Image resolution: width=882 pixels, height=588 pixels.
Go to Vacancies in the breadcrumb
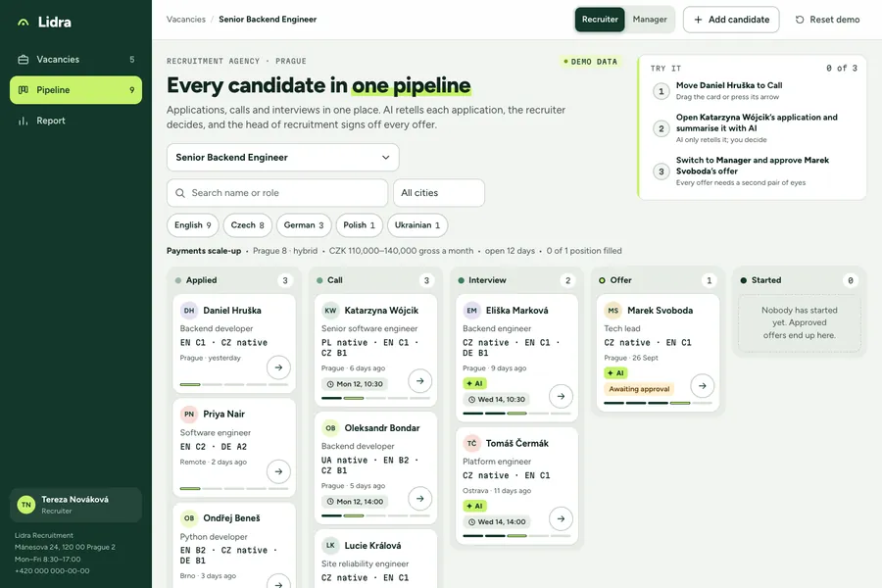186,20
